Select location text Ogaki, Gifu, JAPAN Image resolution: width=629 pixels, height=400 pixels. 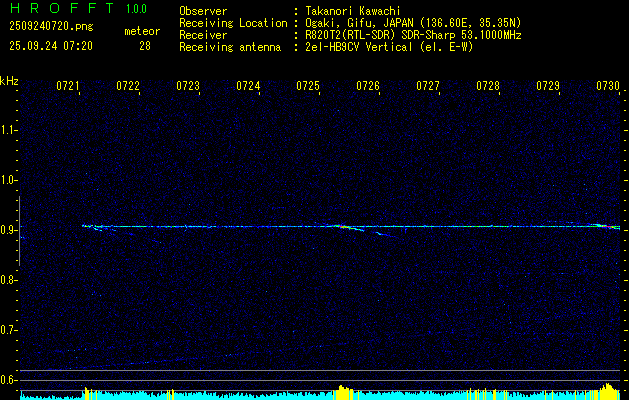click(359, 23)
